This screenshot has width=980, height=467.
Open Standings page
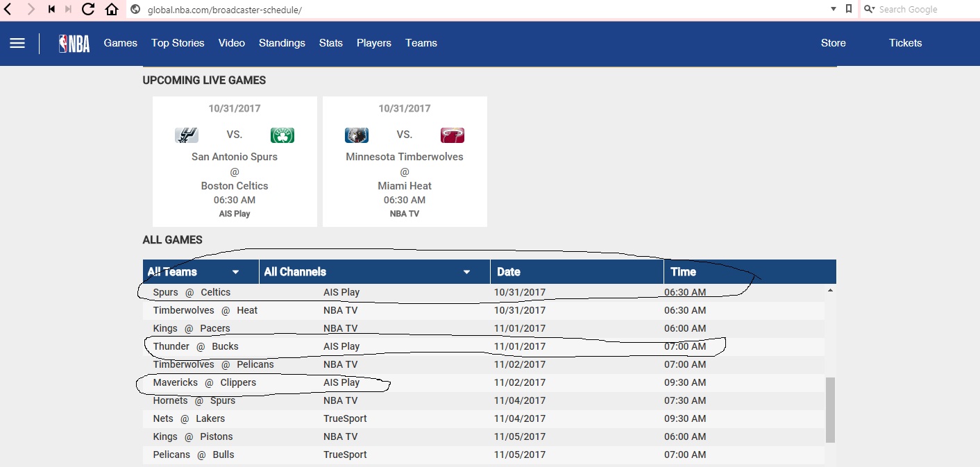[282, 43]
